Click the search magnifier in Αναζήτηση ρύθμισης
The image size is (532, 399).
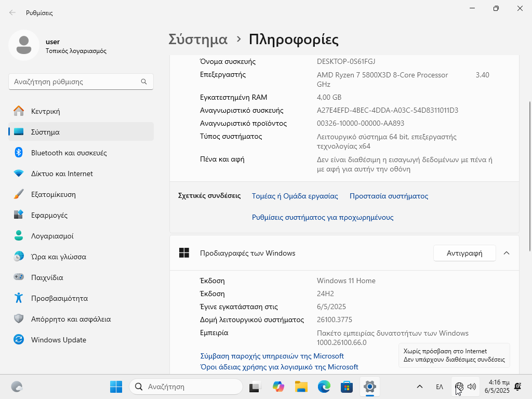click(144, 82)
